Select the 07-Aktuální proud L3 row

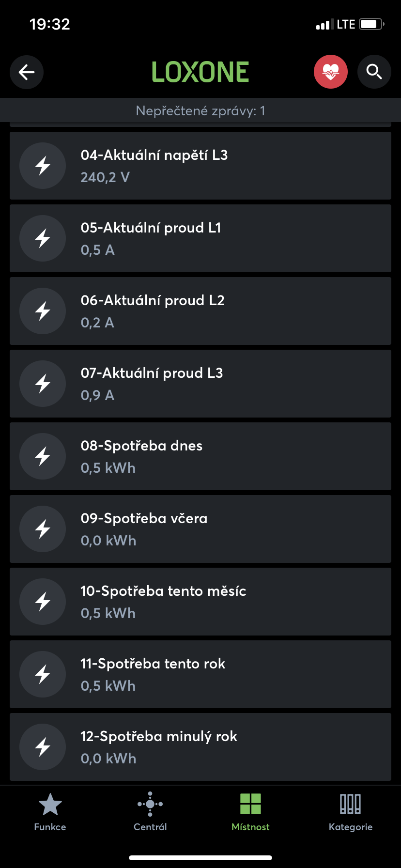tap(200, 384)
